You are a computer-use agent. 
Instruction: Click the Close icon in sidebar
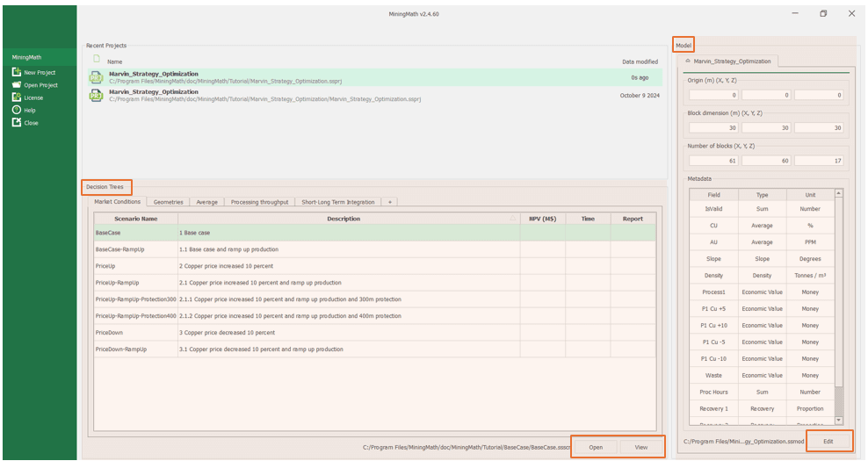(x=17, y=122)
